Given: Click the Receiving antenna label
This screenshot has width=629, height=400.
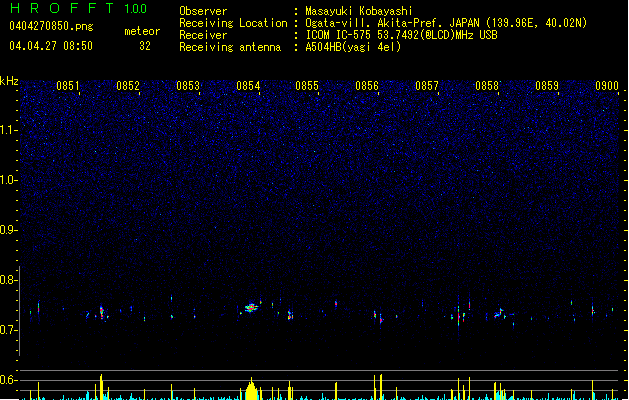Looking at the screenshot, I should pyautogui.click(x=230, y=47).
